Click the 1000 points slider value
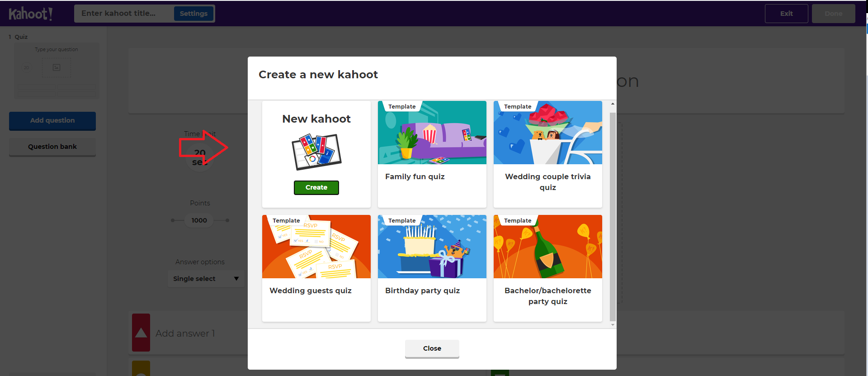This screenshot has width=868, height=376. pyautogui.click(x=199, y=220)
